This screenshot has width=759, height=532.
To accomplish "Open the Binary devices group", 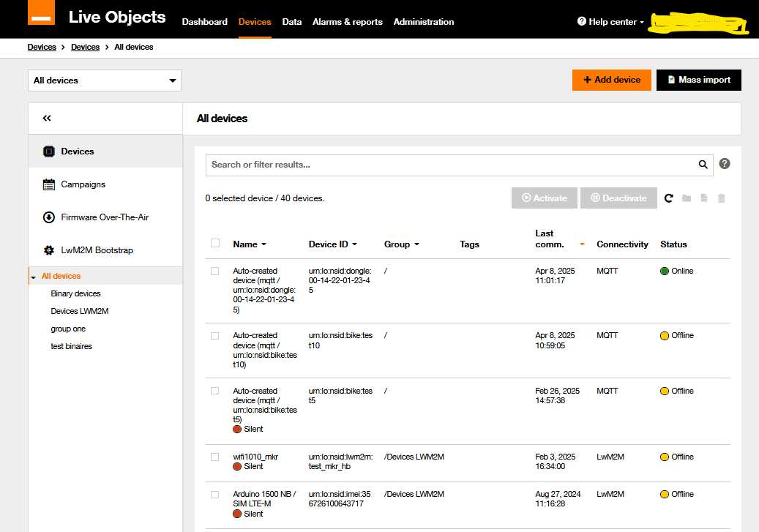I will tap(75, 293).
